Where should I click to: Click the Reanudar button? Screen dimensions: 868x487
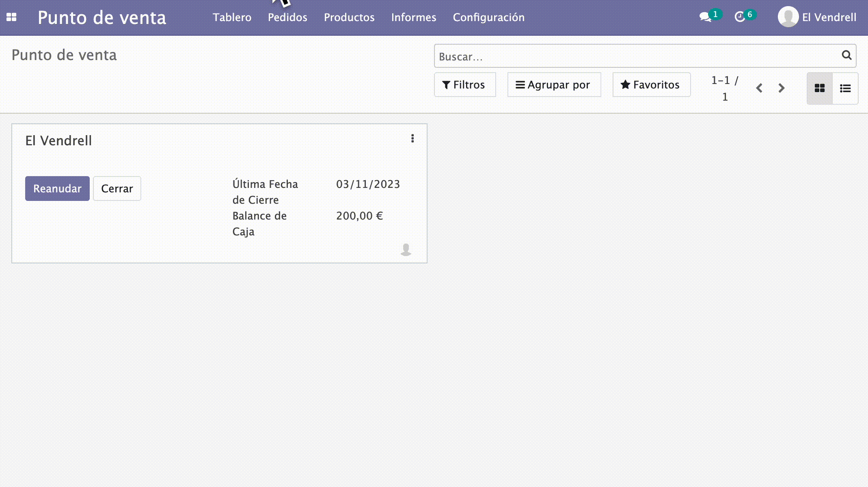[x=57, y=189]
